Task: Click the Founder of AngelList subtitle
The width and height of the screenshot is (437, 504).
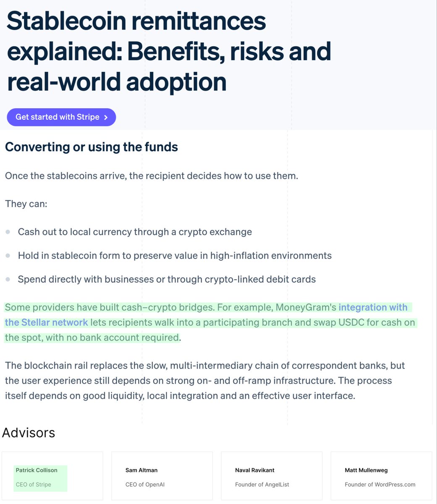Action: pos(262,484)
